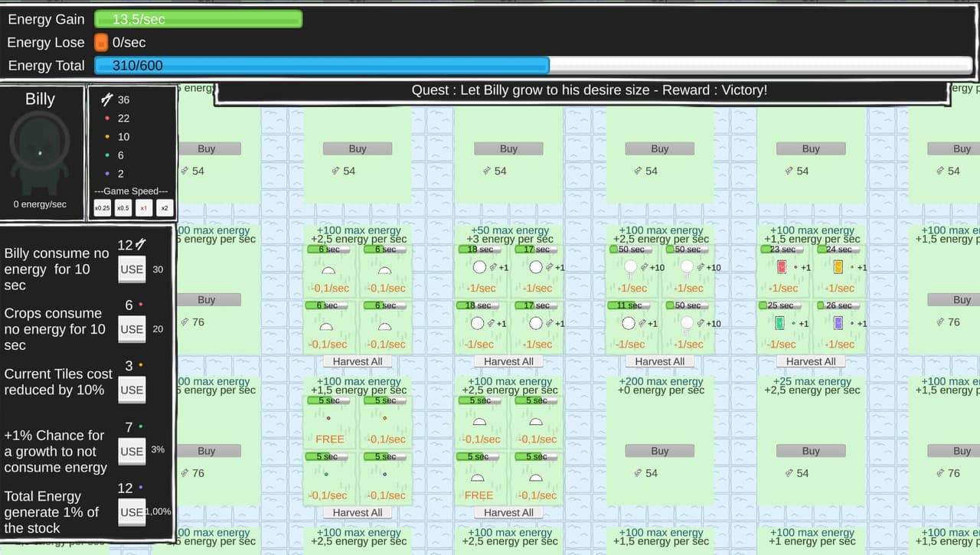980x555 pixels.
Task: Select the orange card crop at 24 sec
Action: (838, 267)
